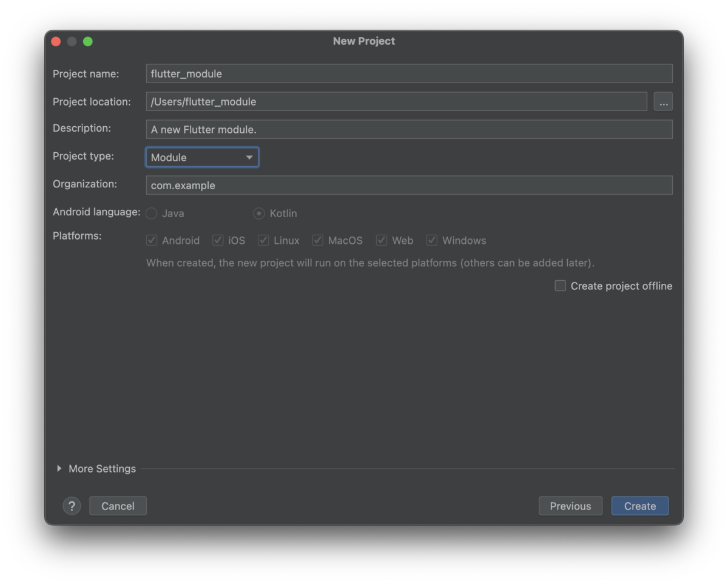728x584 pixels.
Task: Toggle the Web platform checkbox
Action: (x=382, y=240)
